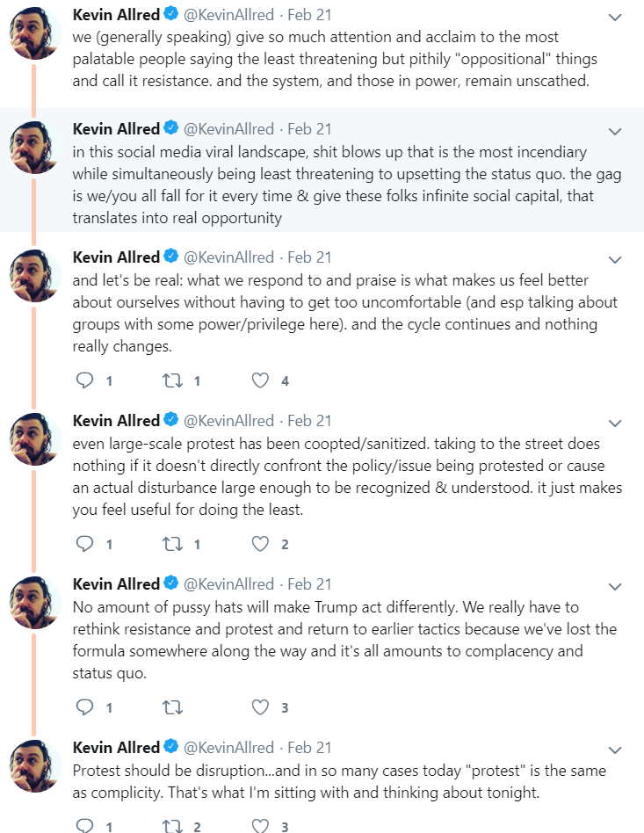Reply to the pussy hats tweet
Viewport: 644px width, 833px height.
(85, 707)
